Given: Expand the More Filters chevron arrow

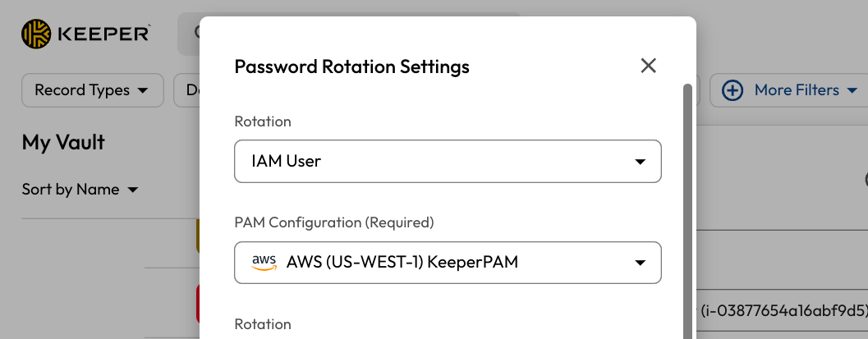Looking at the screenshot, I should click(x=852, y=90).
